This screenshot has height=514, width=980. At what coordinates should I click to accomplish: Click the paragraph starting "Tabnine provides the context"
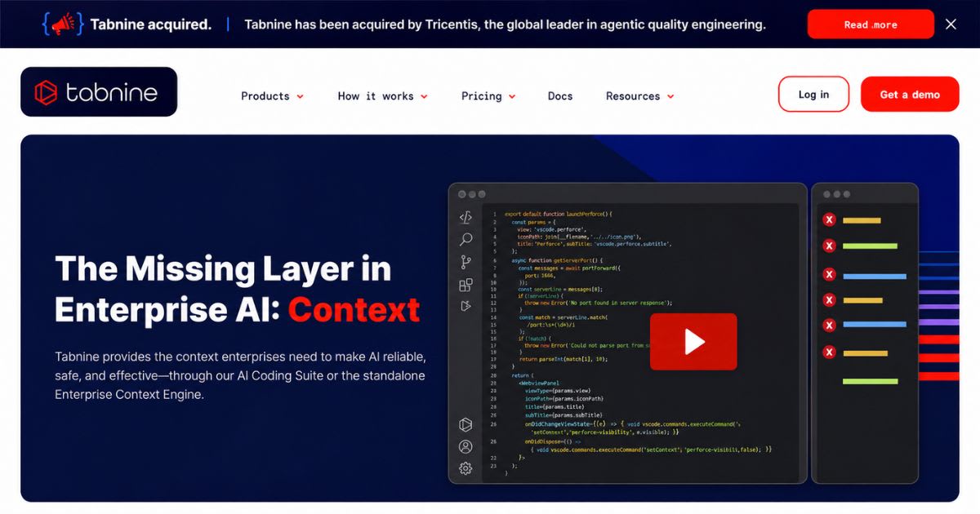pyautogui.click(x=240, y=376)
